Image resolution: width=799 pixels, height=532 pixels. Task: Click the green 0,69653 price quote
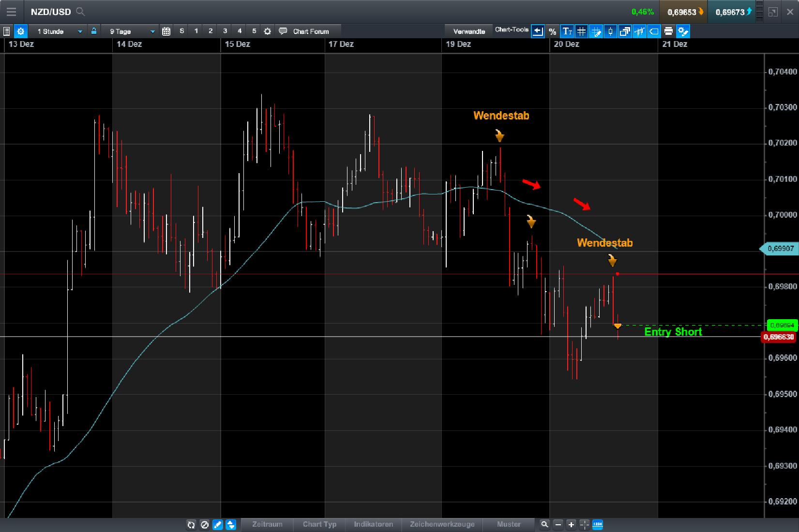tap(683, 12)
